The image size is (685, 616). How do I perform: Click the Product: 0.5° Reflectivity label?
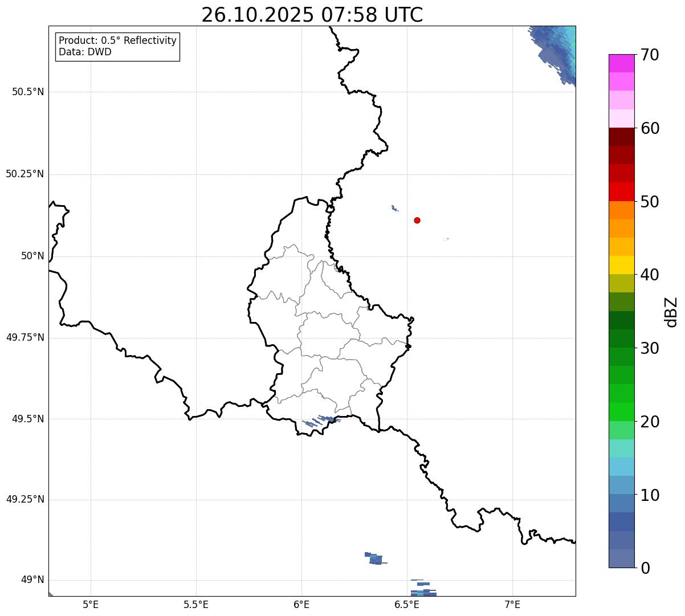coord(117,40)
